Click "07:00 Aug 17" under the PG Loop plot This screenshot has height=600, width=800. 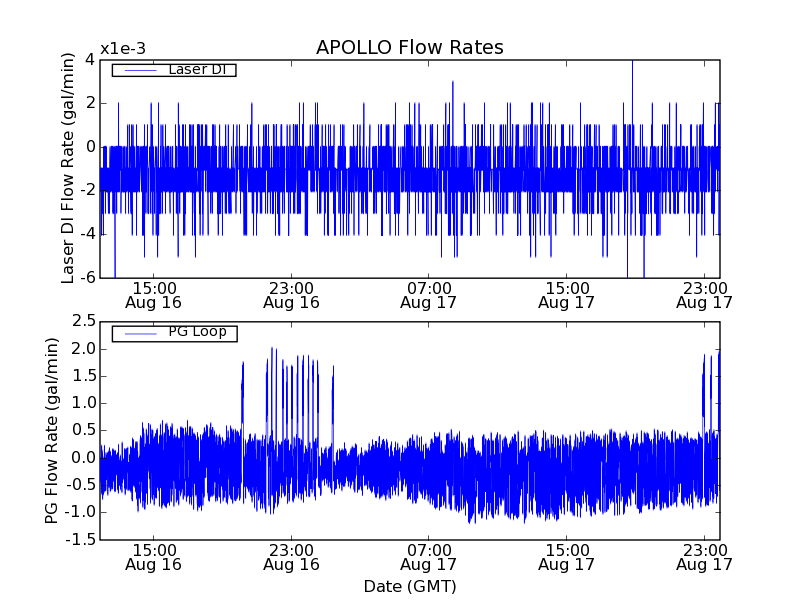click(x=429, y=558)
